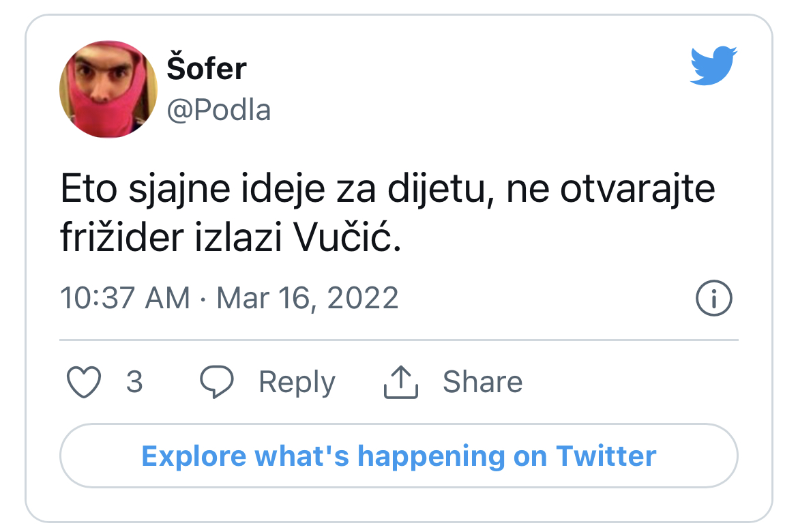
Task: Open the info circle icon
Action: click(713, 299)
